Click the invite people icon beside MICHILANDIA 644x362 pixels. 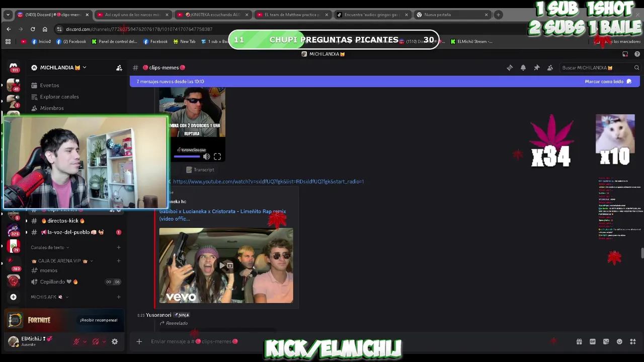tap(119, 68)
